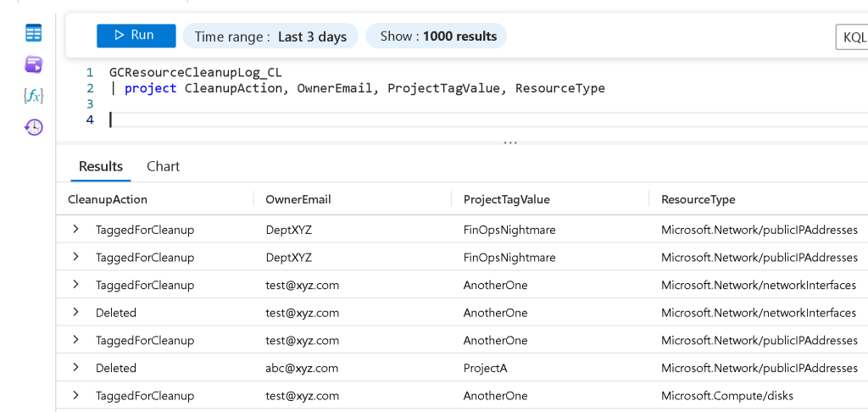Open the Queries panel icon in sidebar

[x=33, y=65]
